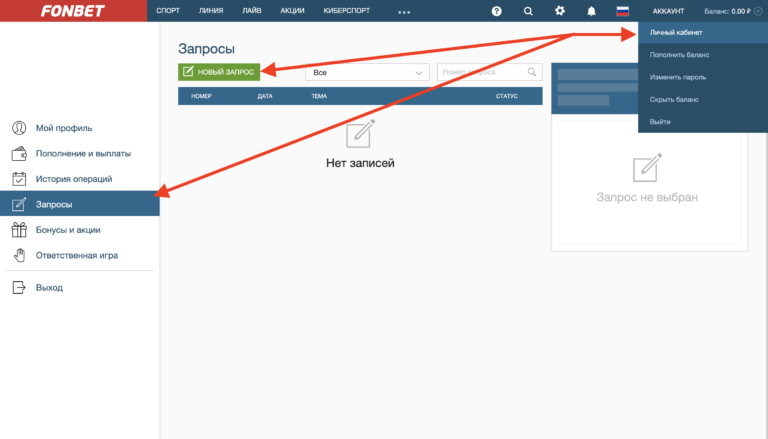768x439 pixels.
Task: Sort by НОМЕР column header
Action: (201, 96)
